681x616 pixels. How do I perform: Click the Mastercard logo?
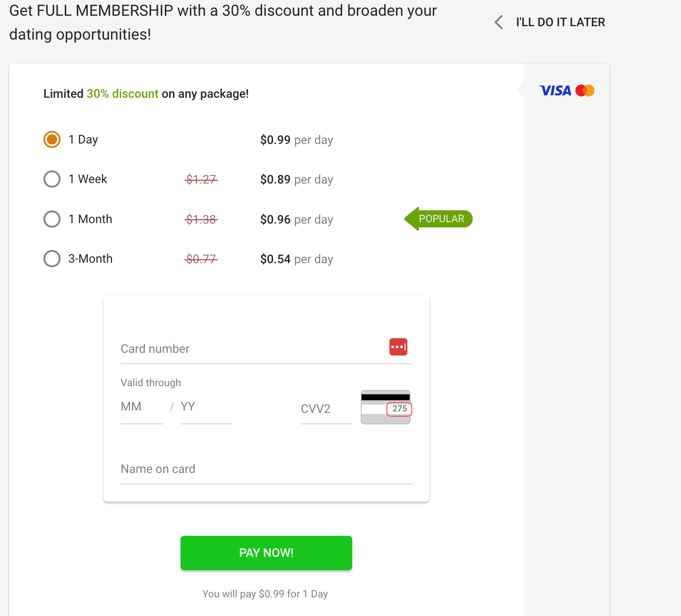coord(585,91)
